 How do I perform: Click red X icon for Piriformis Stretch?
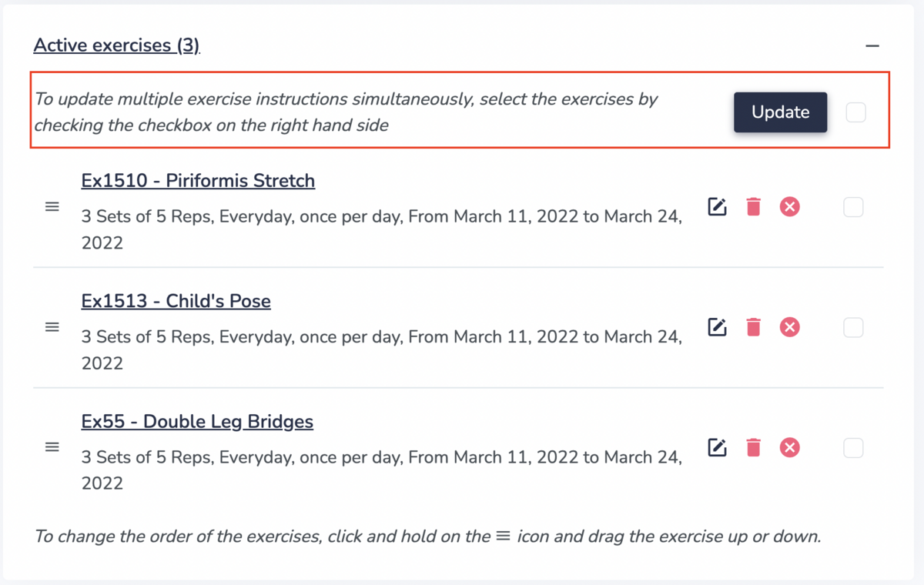point(789,207)
